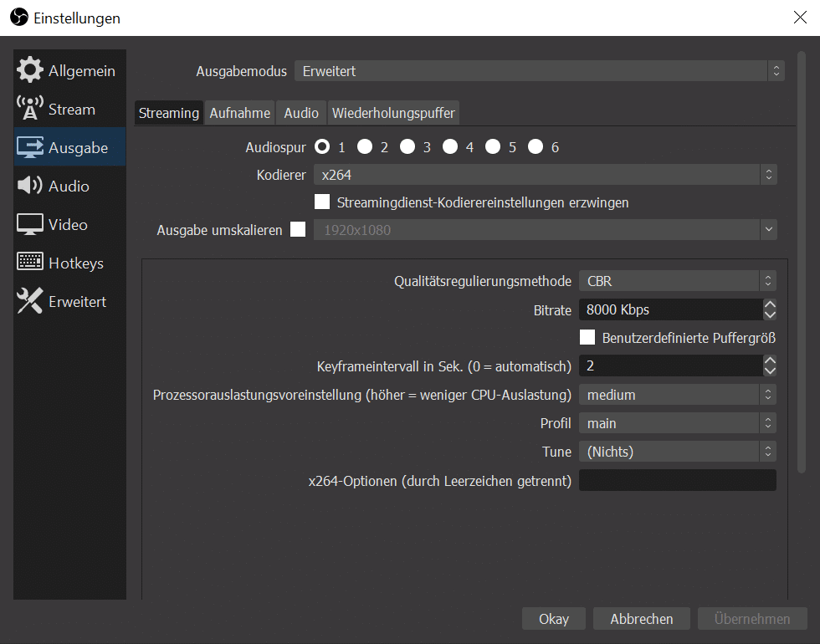Open Hotkeys via keyboard icon
This screenshot has width=820, height=644.
pos(30,263)
